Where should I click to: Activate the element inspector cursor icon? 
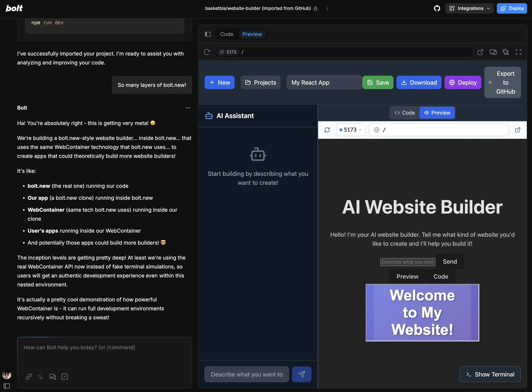[x=506, y=52]
